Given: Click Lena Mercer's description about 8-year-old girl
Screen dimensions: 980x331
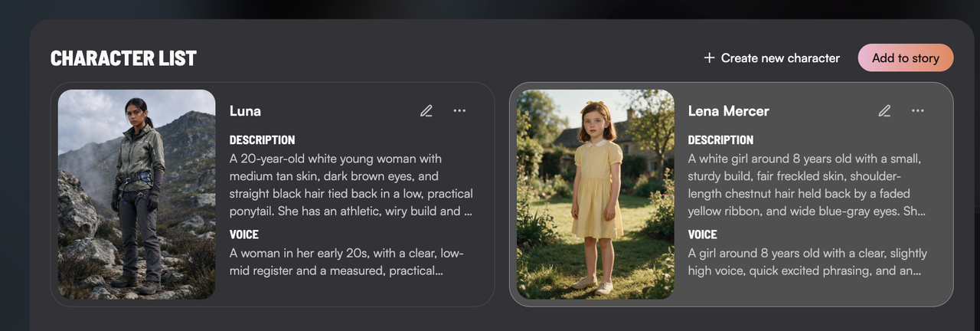Looking at the screenshot, I should pos(808,185).
